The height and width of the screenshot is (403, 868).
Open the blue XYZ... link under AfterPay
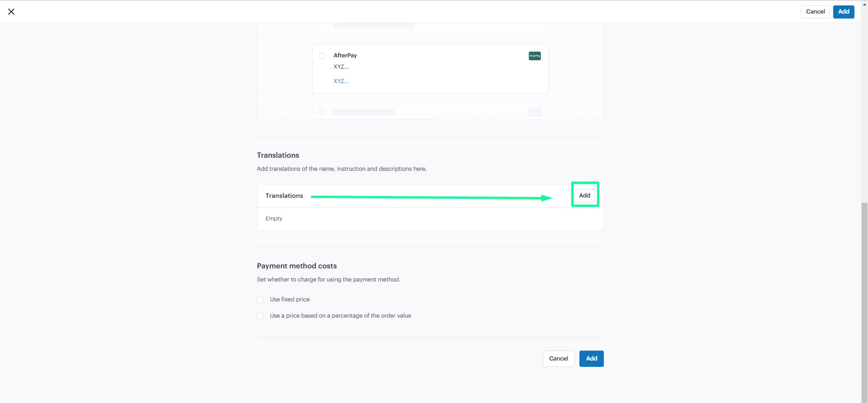click(341, 81)
